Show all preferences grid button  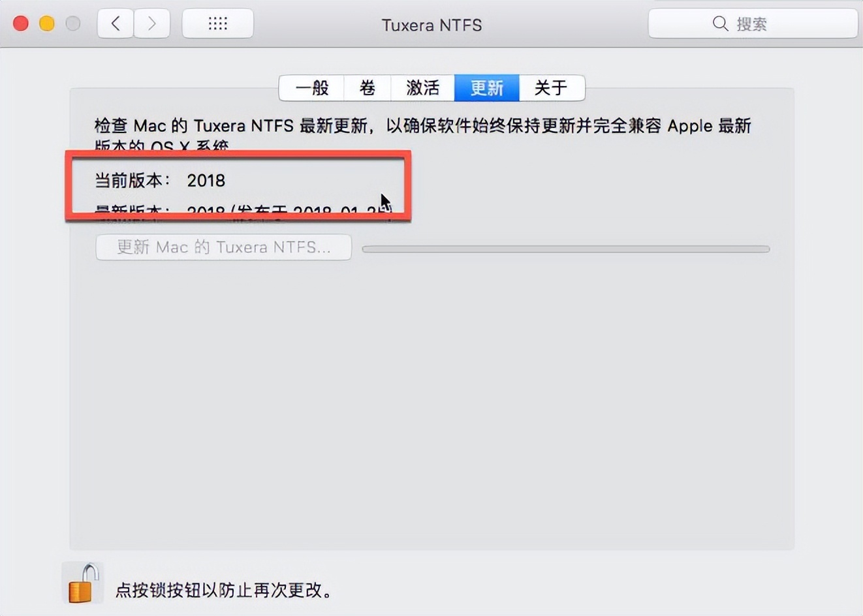pyautogui.click(x=217, y=24)
